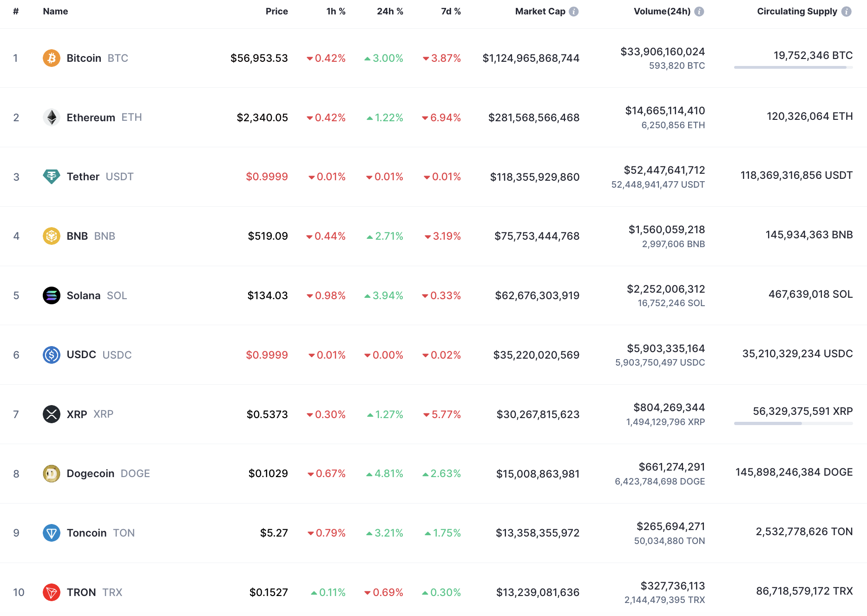Sort by the 7d % column header
867x616 pixels.
[451, 12]
